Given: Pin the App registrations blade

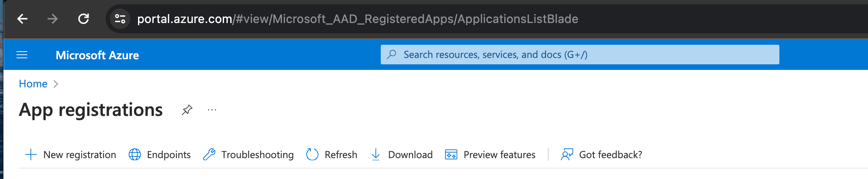Looking at the screenshot, I should [187, 110].
